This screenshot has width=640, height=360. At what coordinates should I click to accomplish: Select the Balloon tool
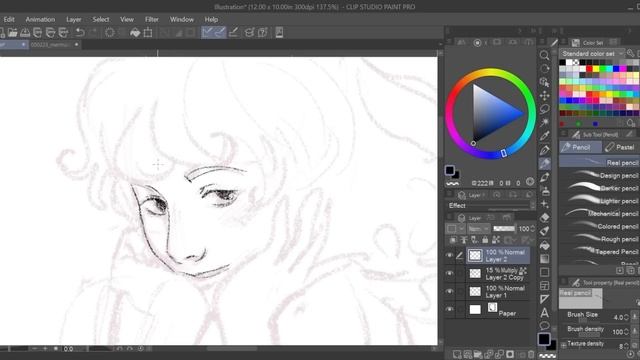(544, 325)
